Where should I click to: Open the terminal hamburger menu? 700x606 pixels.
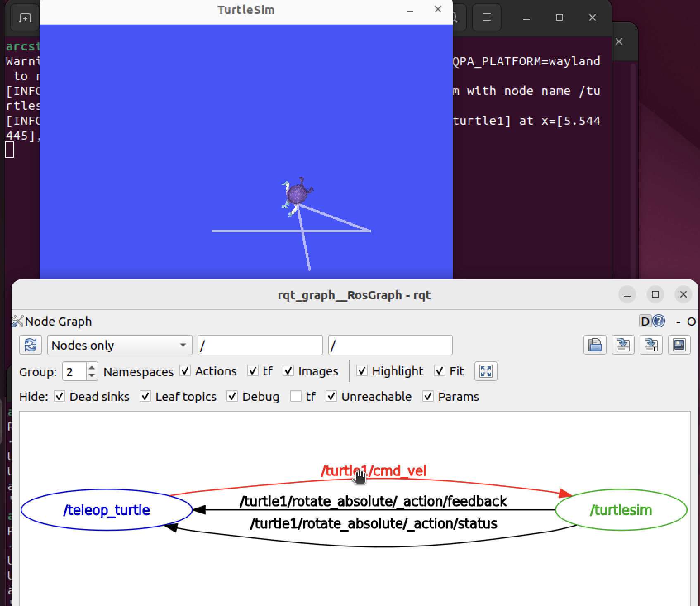click(x=487, y=17)
